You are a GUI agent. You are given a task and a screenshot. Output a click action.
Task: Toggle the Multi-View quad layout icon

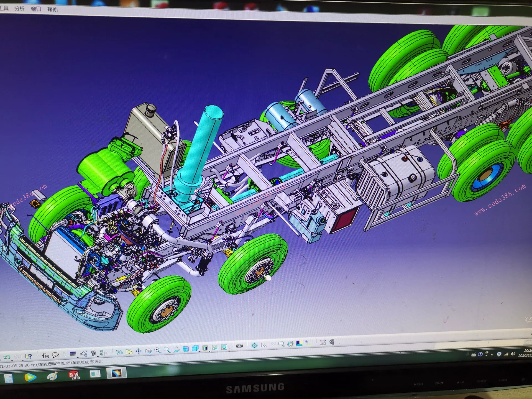(186, 349)
